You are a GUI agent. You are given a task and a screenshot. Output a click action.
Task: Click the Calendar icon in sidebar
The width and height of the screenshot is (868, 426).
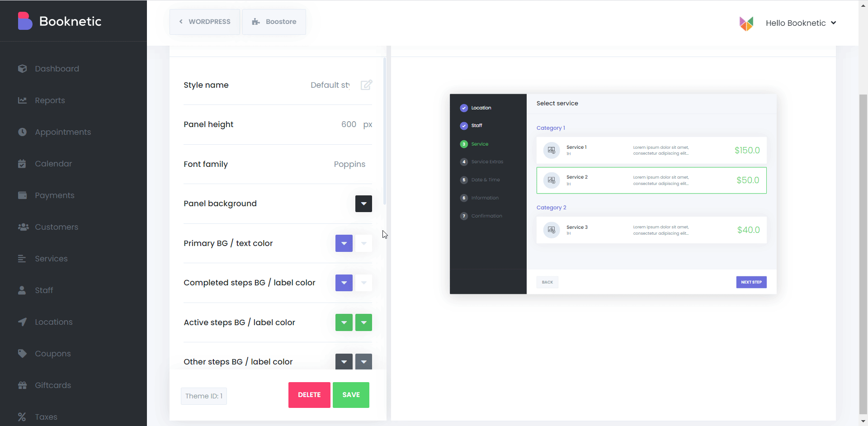(x=22, y=164)
